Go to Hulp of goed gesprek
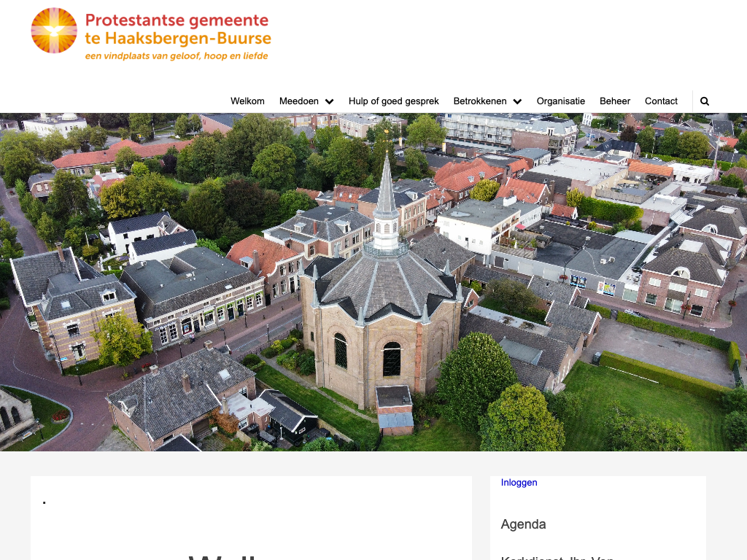 (x=393, y=101)
